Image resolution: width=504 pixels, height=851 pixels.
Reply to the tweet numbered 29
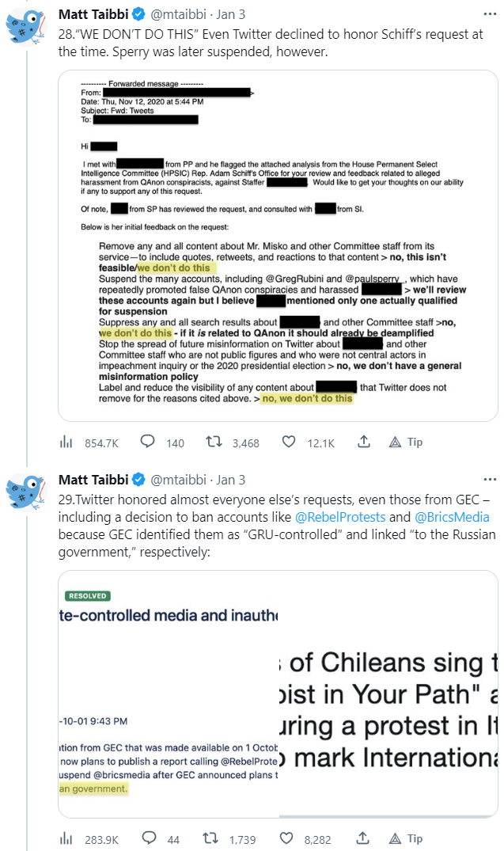[x=148, y=838]
